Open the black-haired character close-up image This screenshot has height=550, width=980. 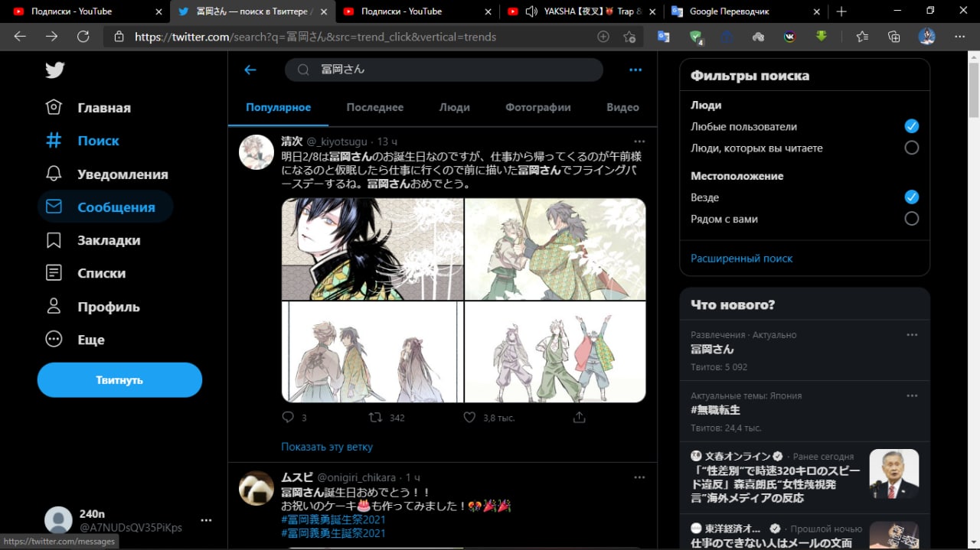tap(373, 249)
